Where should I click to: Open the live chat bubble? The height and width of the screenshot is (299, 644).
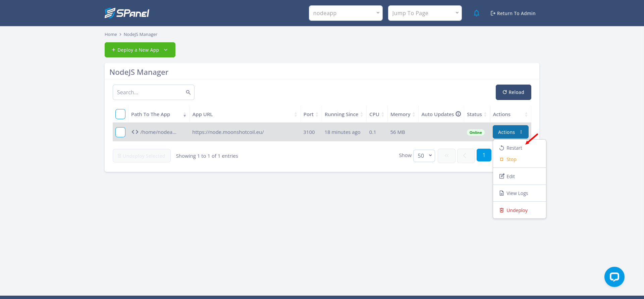[614, 277]
